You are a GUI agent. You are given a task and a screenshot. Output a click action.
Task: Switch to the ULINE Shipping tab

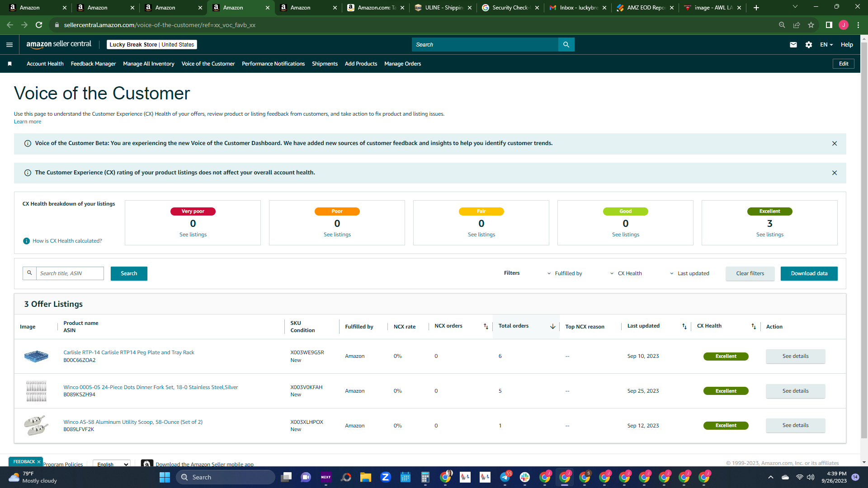pyautogui.click(x=443, y=8)
